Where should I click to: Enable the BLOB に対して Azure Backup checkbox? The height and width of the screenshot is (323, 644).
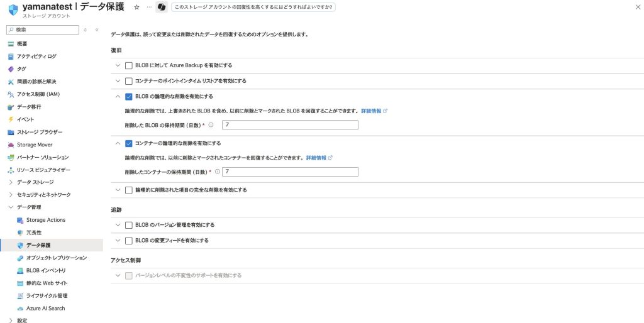pyautogui.click(x=129, y=65)
